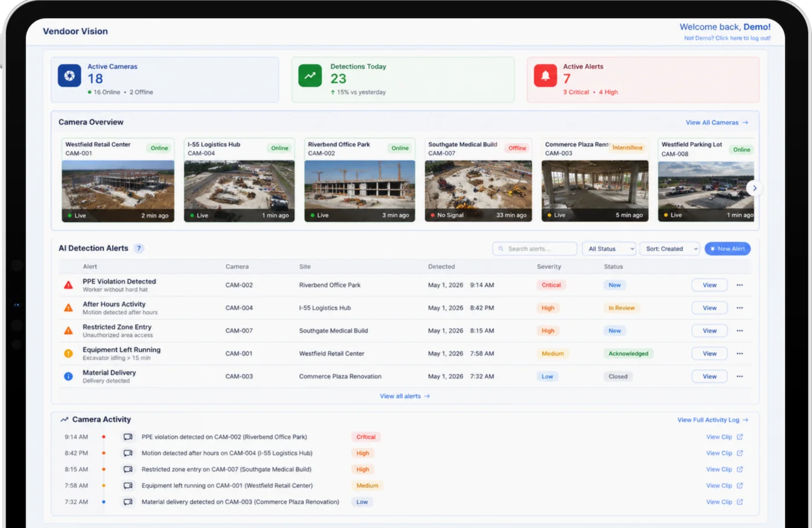Click the Search alerts input field
This screenshot has width=812, height=528.
pos(535,249)
